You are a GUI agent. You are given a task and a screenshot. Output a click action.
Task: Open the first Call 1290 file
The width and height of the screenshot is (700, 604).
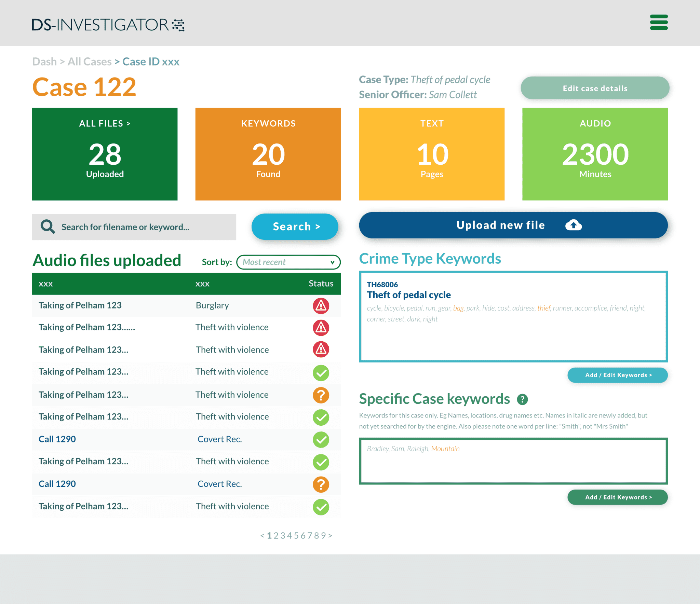[57, 439]
